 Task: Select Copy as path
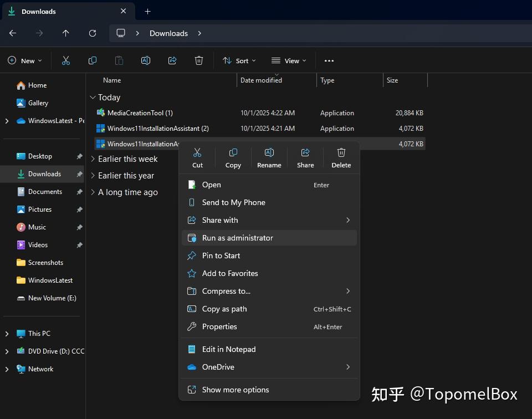click(x=269, y=309)
